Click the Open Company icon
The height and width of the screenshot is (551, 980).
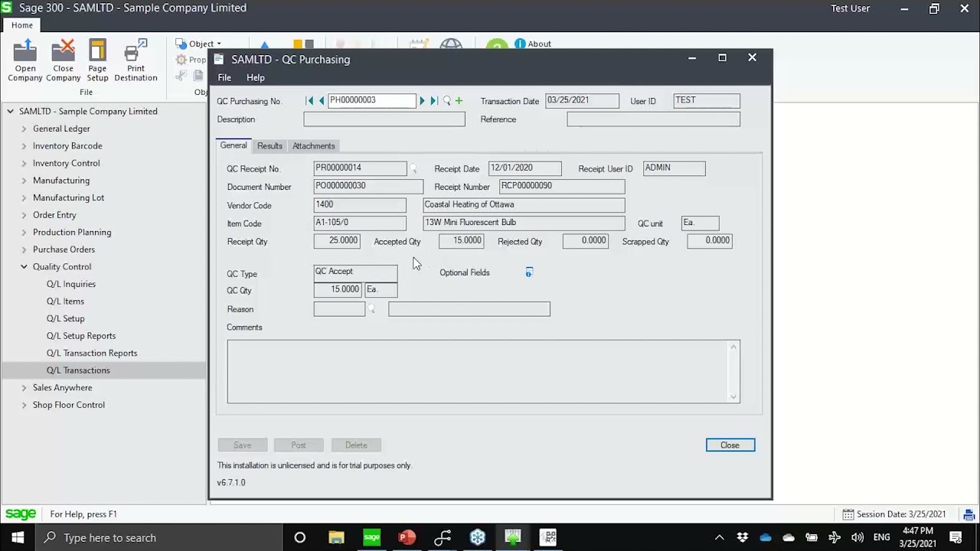(x=25, y=60)
